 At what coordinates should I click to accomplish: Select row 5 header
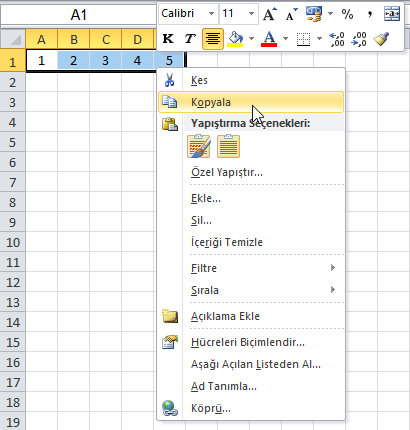[x=13, y=142]
